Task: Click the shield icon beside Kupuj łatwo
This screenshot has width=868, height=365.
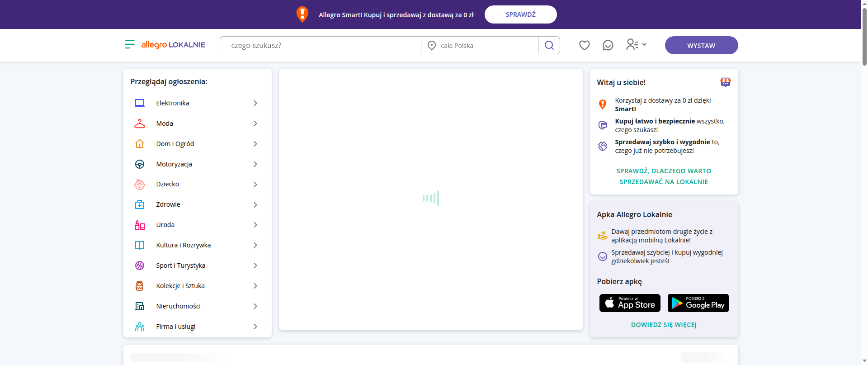Action: tap(603, 125)
